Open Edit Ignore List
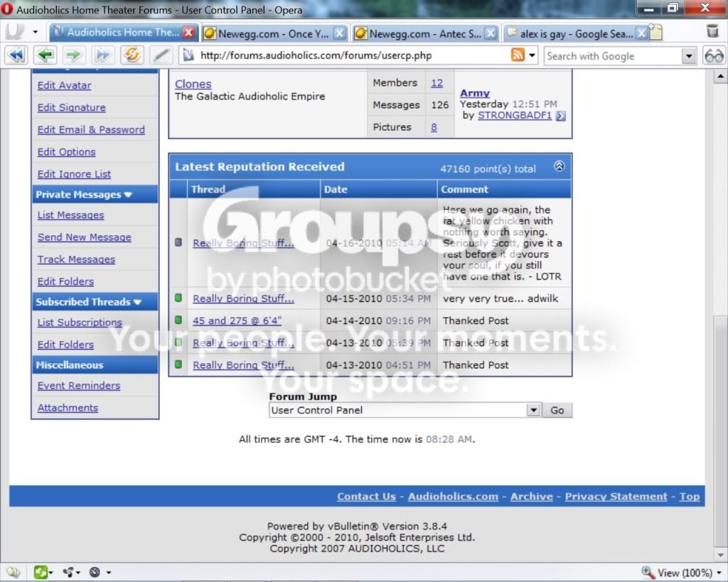Viewport: 728px width, 582px height. tap(74, 175)
